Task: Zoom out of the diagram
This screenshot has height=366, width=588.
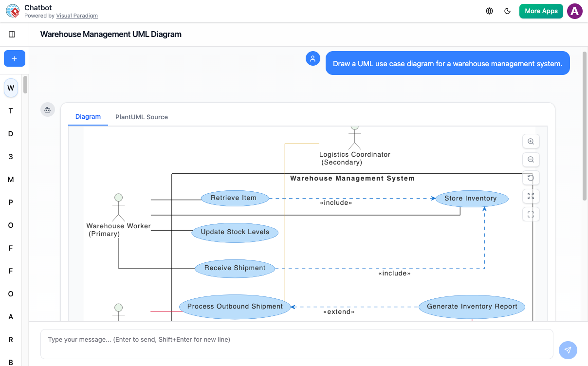Action: pos(531,160)
